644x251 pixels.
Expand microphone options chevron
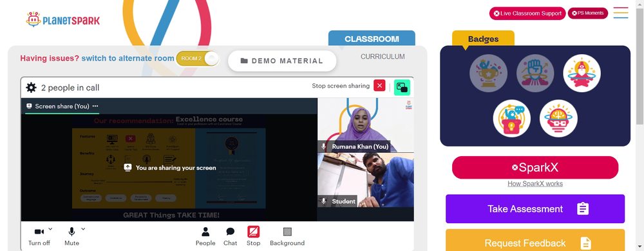[83, 229]
